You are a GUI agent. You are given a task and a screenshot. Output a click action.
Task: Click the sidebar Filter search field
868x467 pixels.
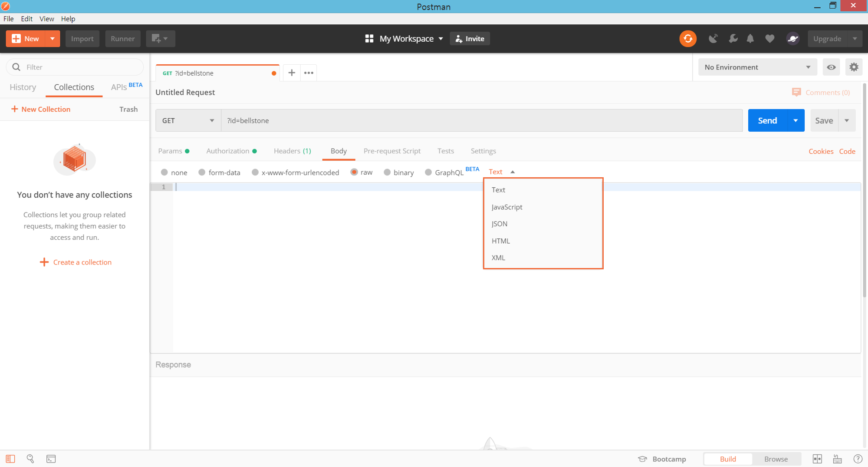(75, 67)
